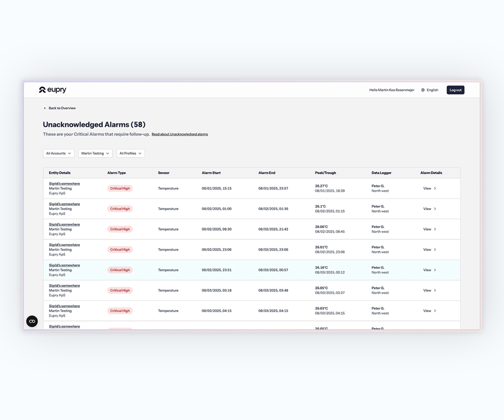504x420 pixels.
Task: Open Sigrid's somewhere link in first row
Action: [x=64, y=184]
